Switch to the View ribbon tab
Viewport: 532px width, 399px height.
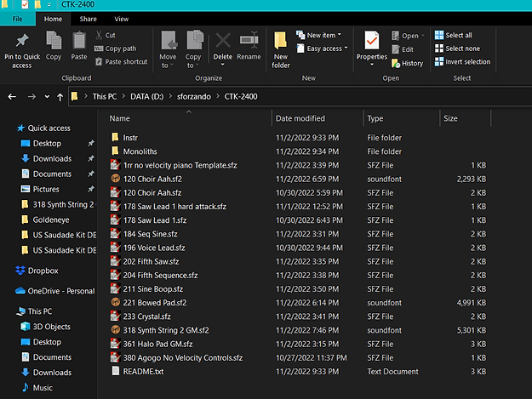(122, 19)
